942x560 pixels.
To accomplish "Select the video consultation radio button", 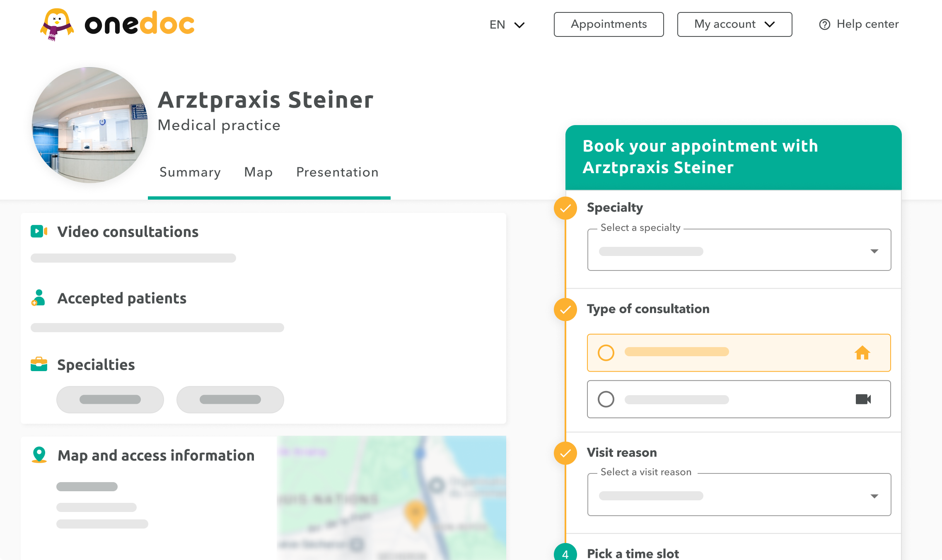I will pyautogui.click(x=606, y=399).
